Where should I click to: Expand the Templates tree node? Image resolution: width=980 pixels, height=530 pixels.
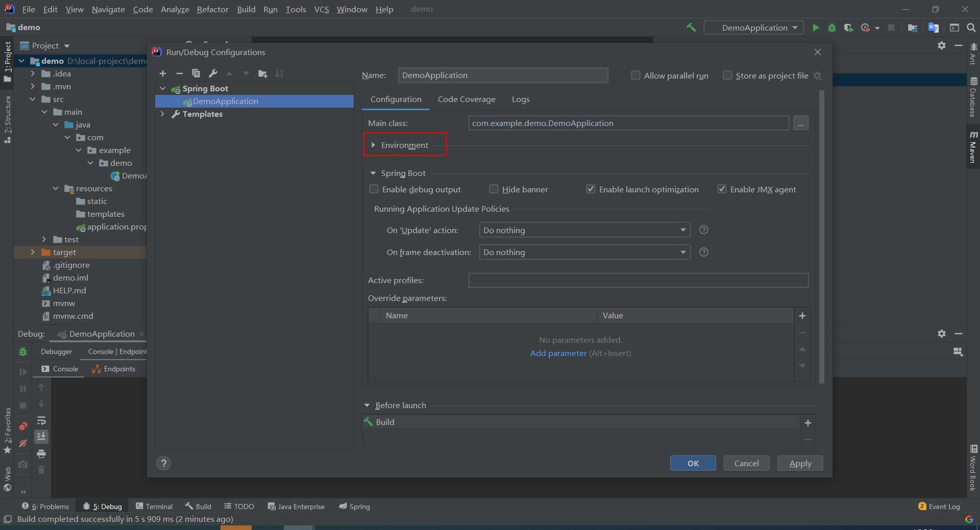click(162, 114)
